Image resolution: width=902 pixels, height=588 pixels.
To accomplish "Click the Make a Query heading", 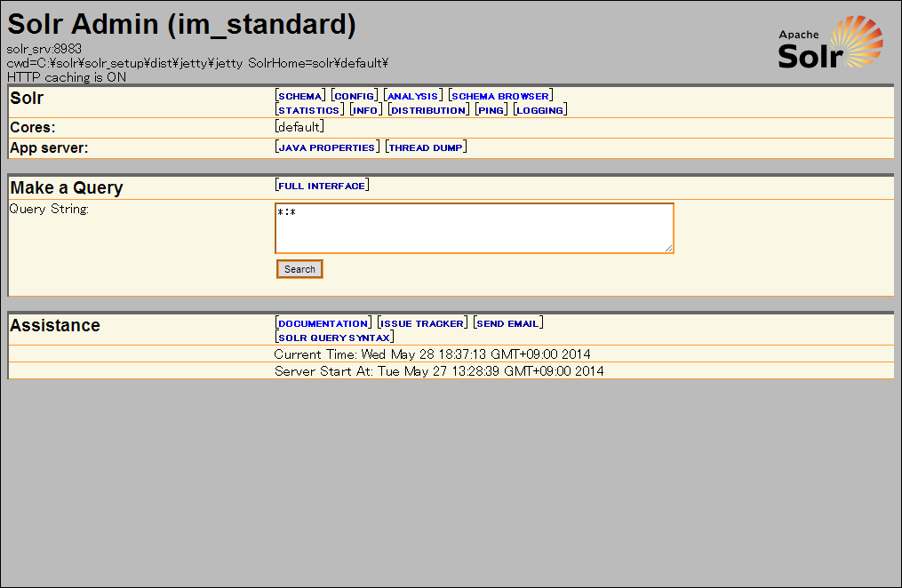I will click(67, 188).
